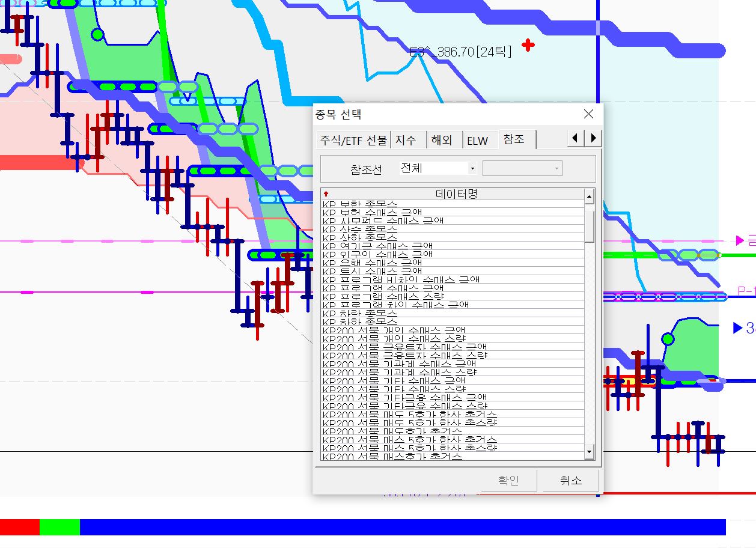Open the 해외 tab
The width and height of the screenshot is (756, 560).
point(442,140)
